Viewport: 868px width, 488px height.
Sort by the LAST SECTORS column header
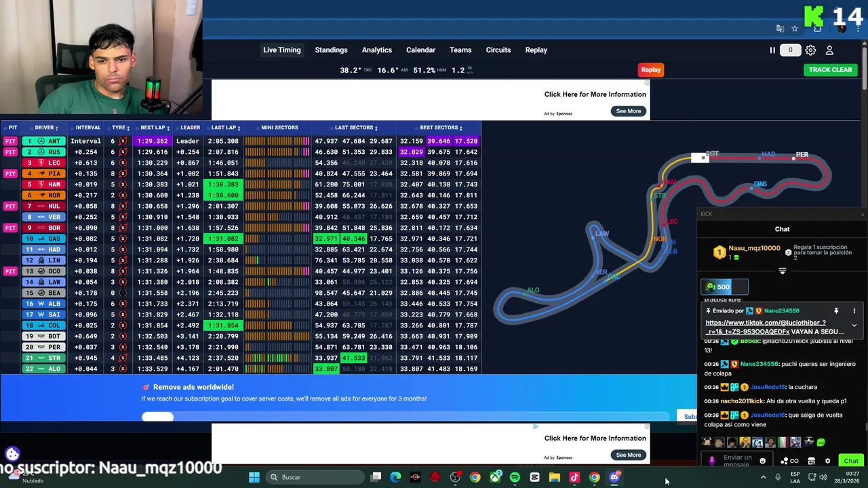(355, 127)
